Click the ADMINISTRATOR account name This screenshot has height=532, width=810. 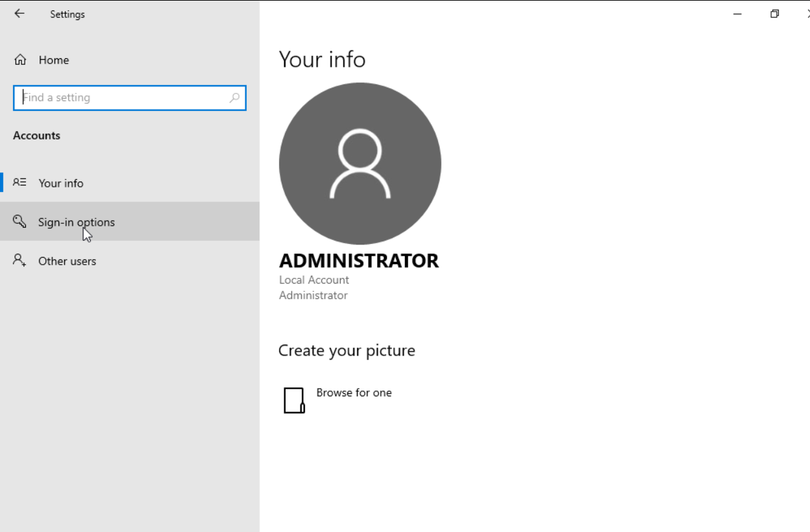tap(359, 261)
